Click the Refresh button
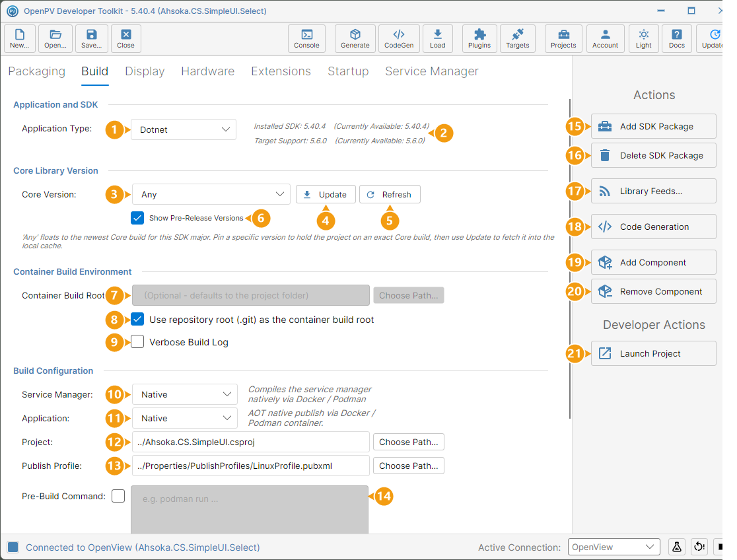 coord(390,194)
